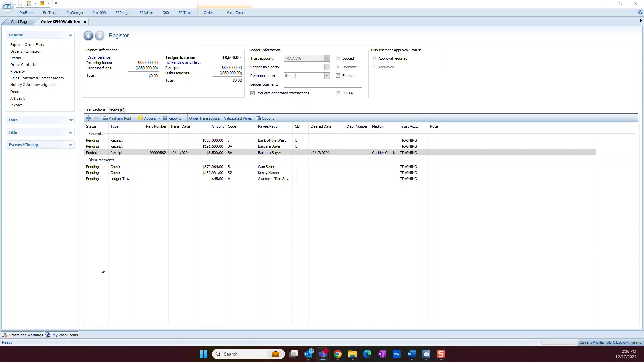
Task: Toggle the Approval required checkbox
Action: 374,58
